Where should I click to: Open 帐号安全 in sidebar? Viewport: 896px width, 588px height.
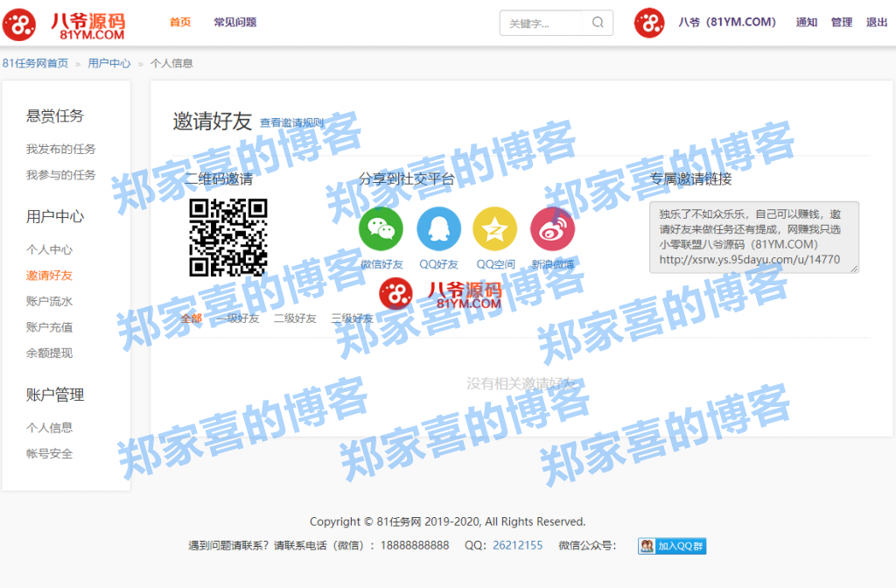pyautogui.click(x=49, y=454)
